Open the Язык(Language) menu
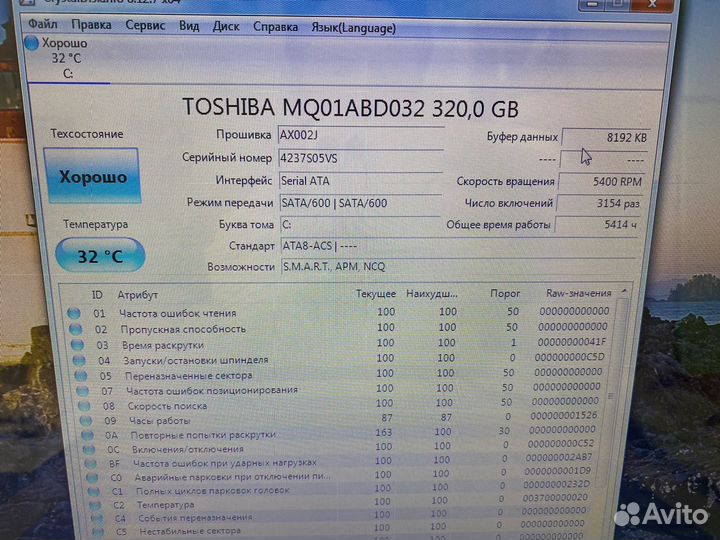720x540 pixels. [x=354, y=28]
